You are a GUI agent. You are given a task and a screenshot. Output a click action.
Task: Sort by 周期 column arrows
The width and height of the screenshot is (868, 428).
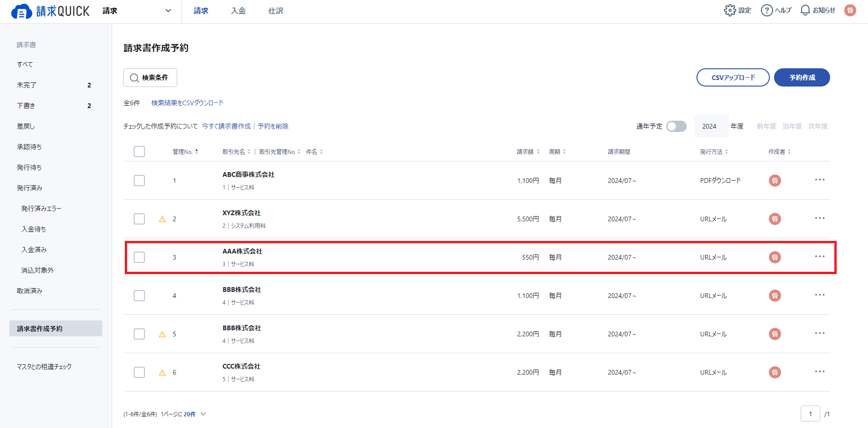[564, 152]
